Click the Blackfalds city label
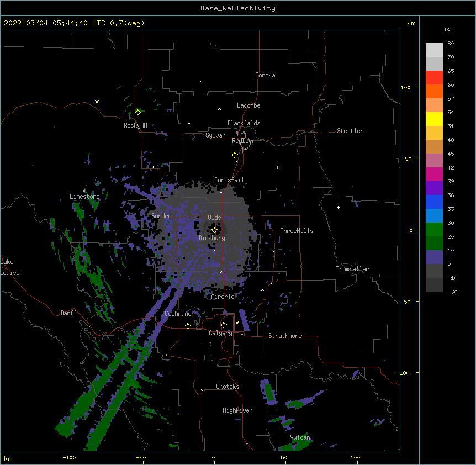The height and width of the screenshot is (465, 476). coord(244,123)
